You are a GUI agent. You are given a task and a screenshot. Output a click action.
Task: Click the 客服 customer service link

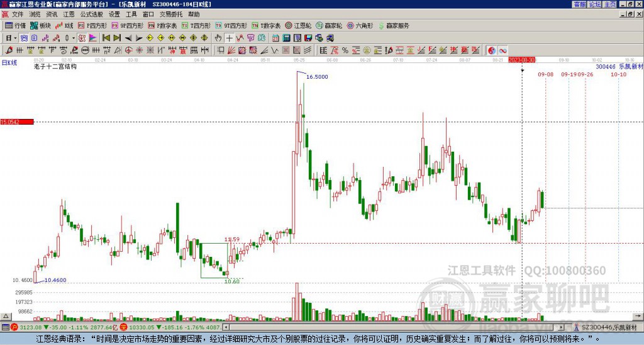[x=579, y=4]
